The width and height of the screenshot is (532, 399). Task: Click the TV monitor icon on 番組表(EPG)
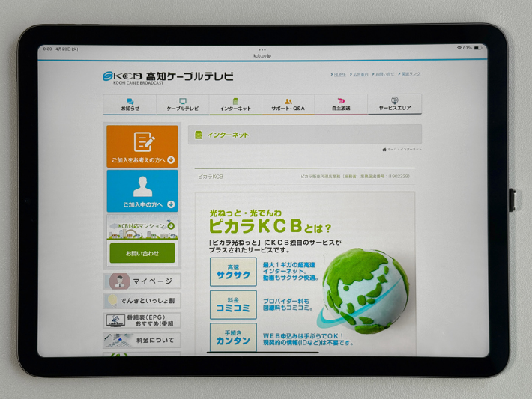tap(115, 320)
